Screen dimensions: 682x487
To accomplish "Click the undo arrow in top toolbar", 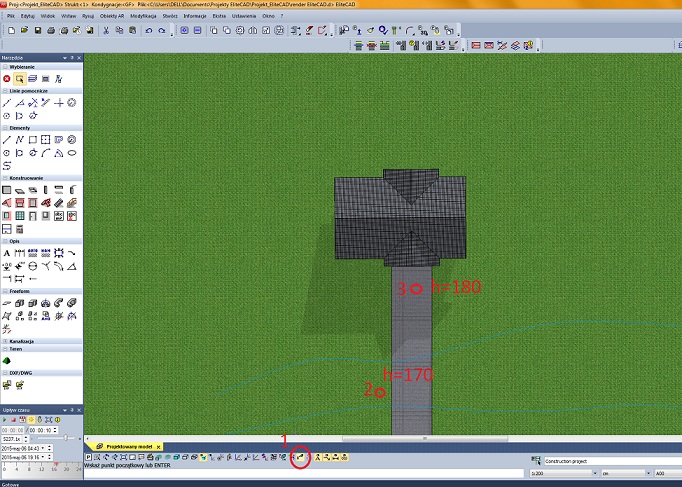I will [x=148, y=31].
